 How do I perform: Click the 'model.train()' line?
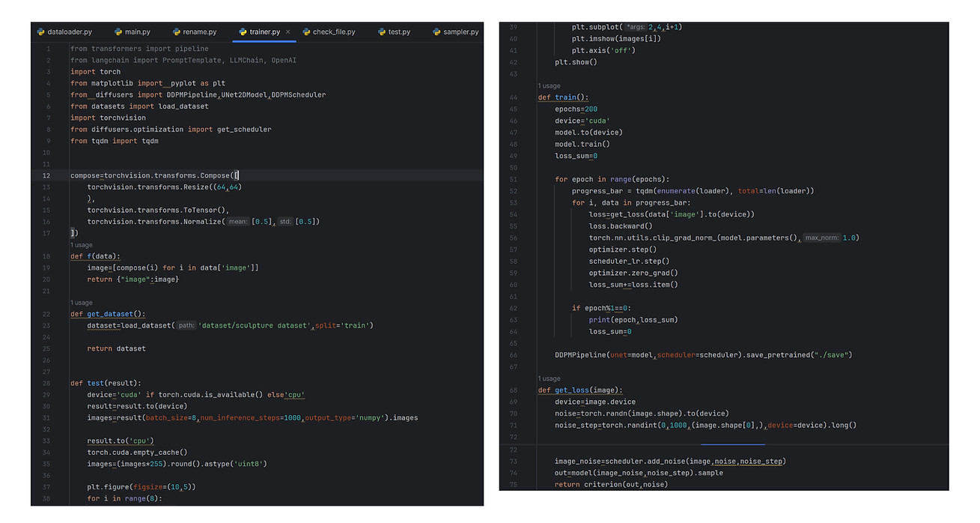click(582, 144)
